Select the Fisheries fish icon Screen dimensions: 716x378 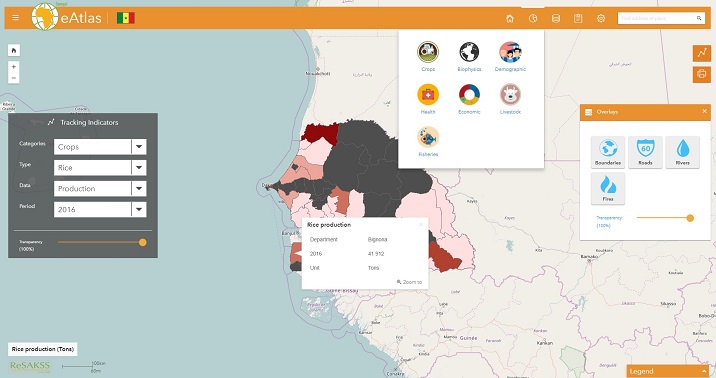click(428, 137)
